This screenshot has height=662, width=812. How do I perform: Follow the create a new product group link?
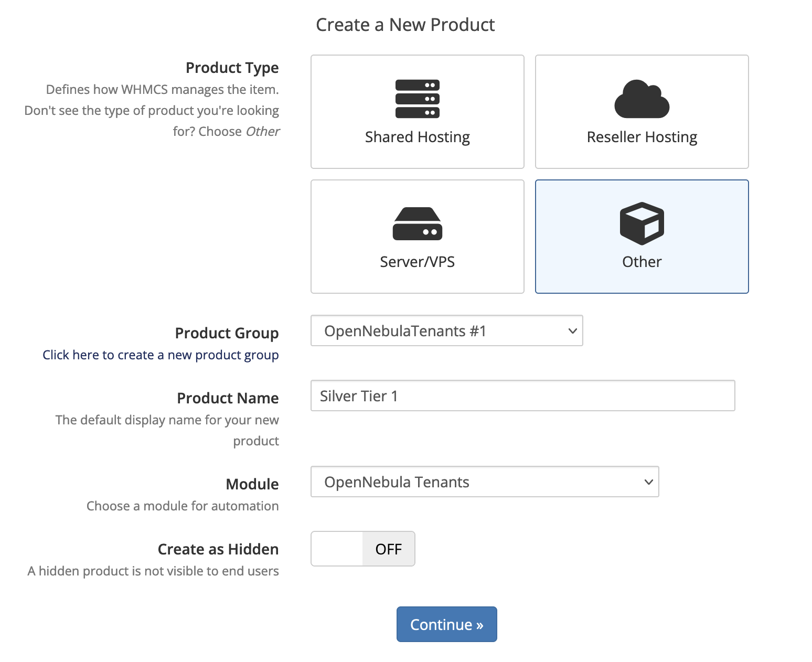(x=161, y=355)
